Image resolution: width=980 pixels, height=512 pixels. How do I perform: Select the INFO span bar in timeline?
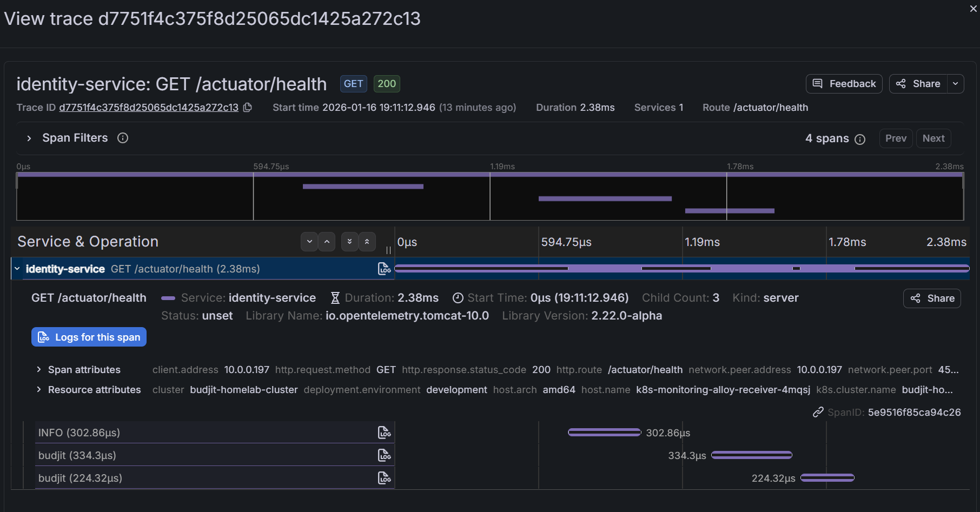(604, 433)
